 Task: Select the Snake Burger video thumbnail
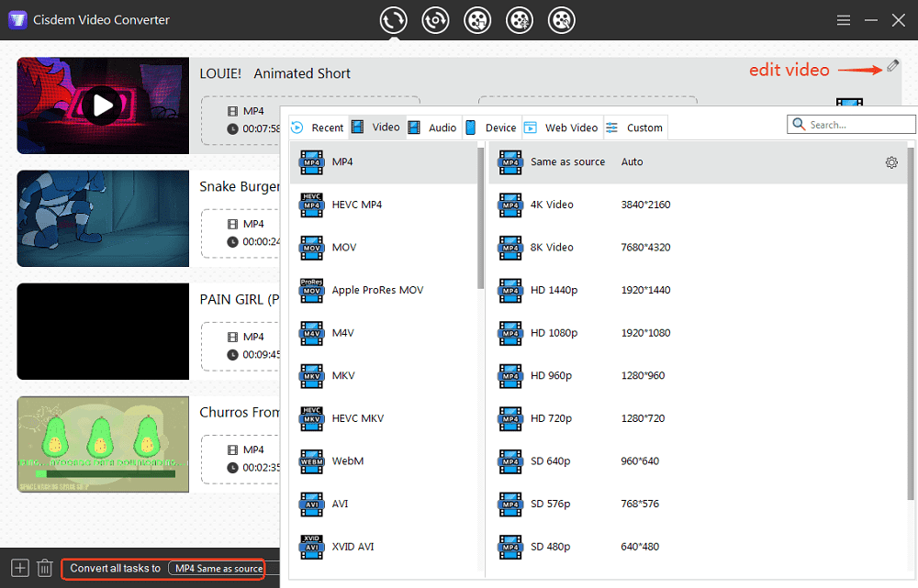(103, 218)
